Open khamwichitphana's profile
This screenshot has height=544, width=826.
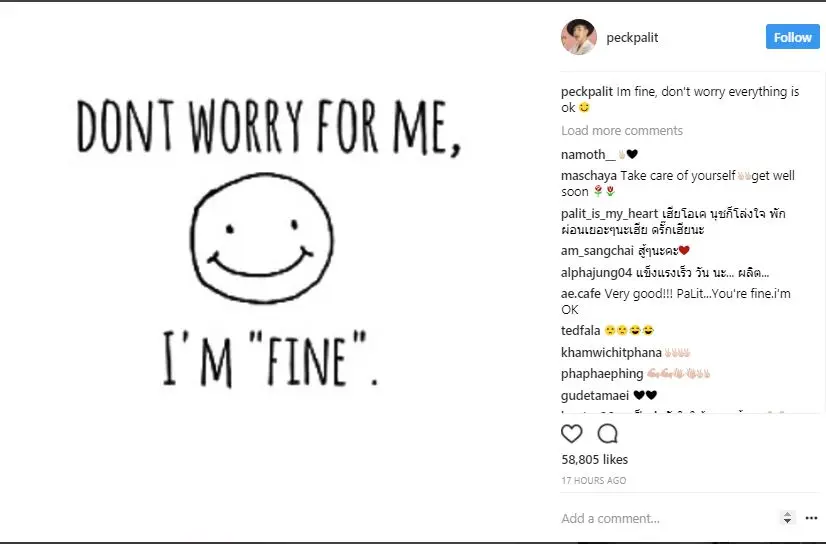pos(612,352)
